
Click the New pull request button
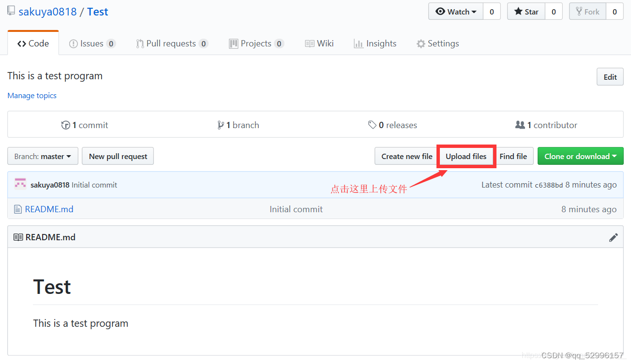pyautogui.click(x=118, y=156)
